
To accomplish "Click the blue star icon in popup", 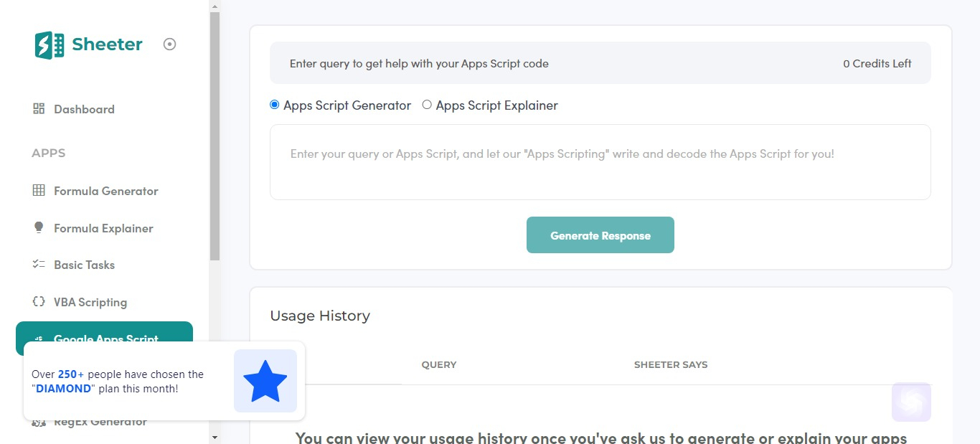I will 265,381.
